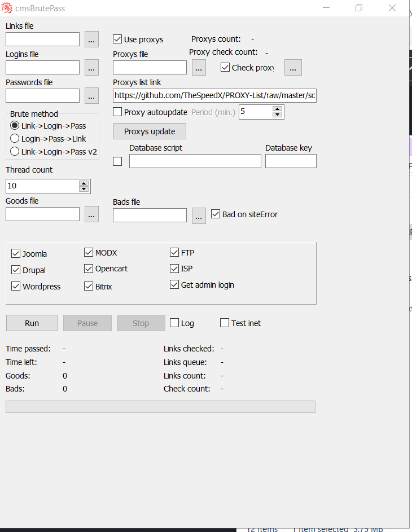Viewport: 412px width, 532px height.
Task: Select the Link->Login->Pass radio option
Action: 15,126
